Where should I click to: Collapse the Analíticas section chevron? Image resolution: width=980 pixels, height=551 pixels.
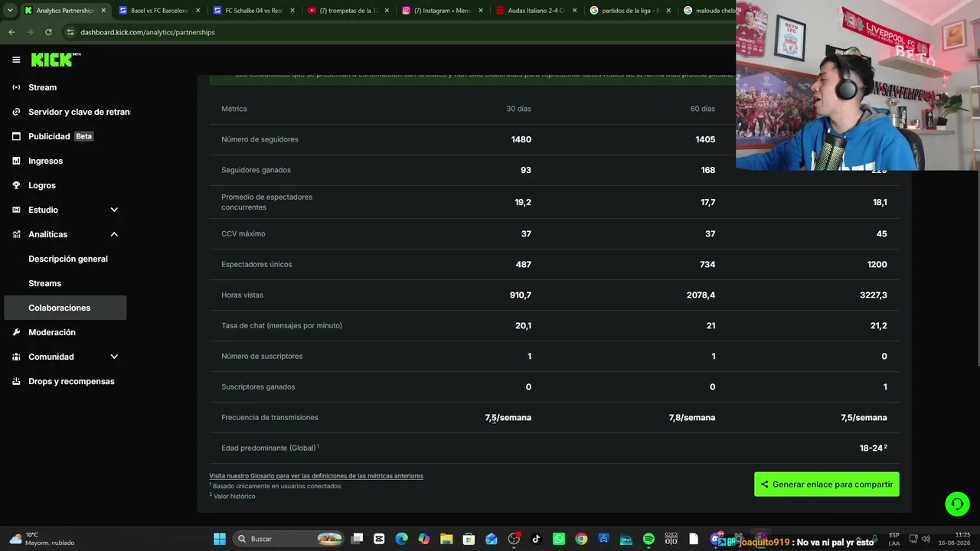pyautogui.click(x=114, y=234)
